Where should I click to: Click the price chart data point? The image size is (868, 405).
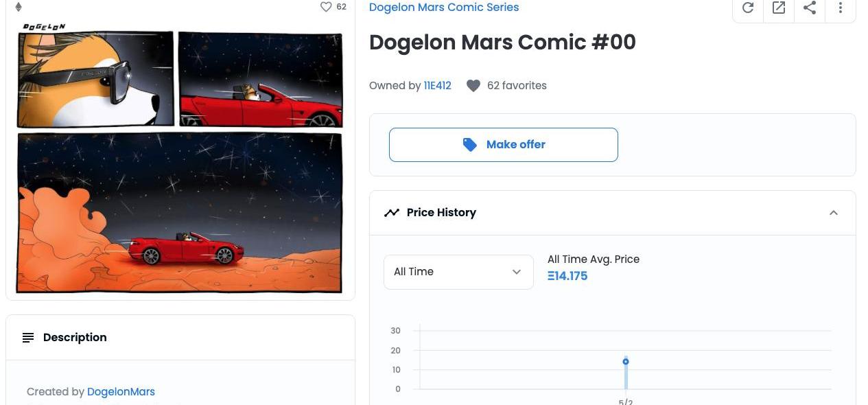point(626,362)
